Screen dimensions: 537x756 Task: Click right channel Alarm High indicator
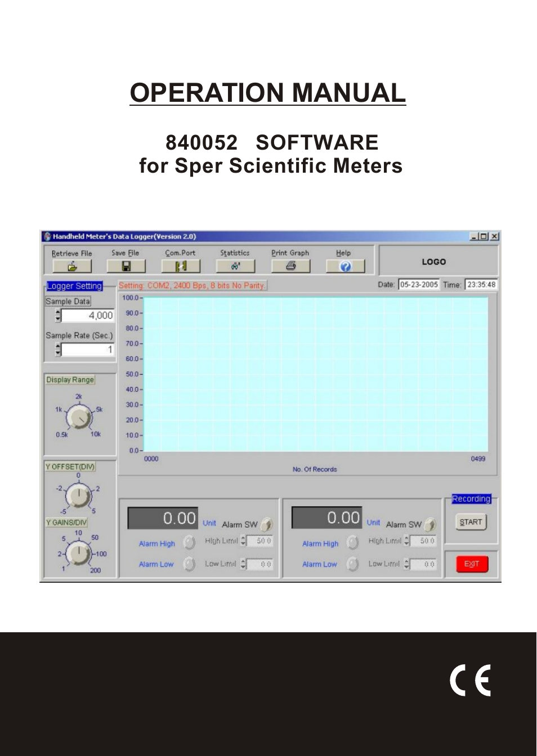click(x=353, y=542)
